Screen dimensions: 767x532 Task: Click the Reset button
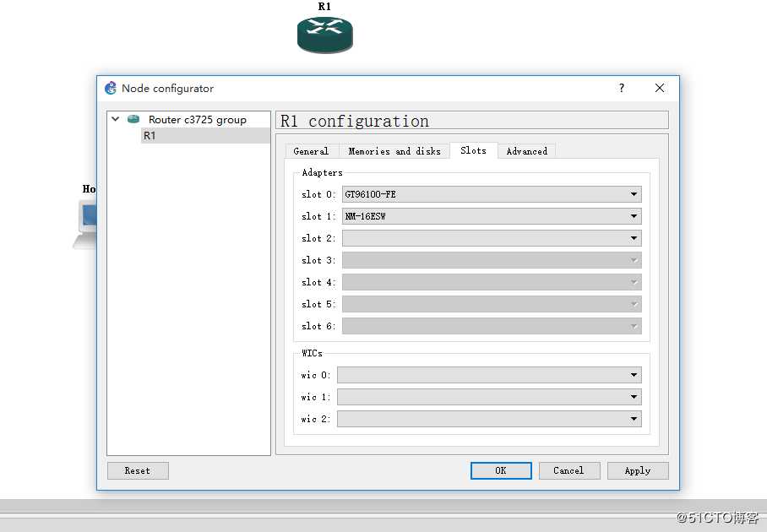(x=138, y=470)
